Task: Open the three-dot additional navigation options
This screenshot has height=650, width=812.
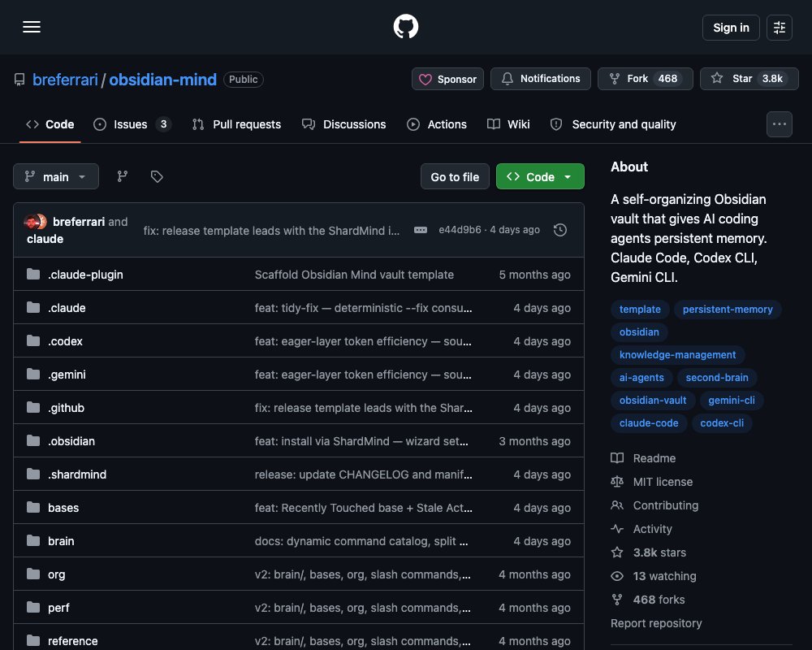Action: [779, 124]
